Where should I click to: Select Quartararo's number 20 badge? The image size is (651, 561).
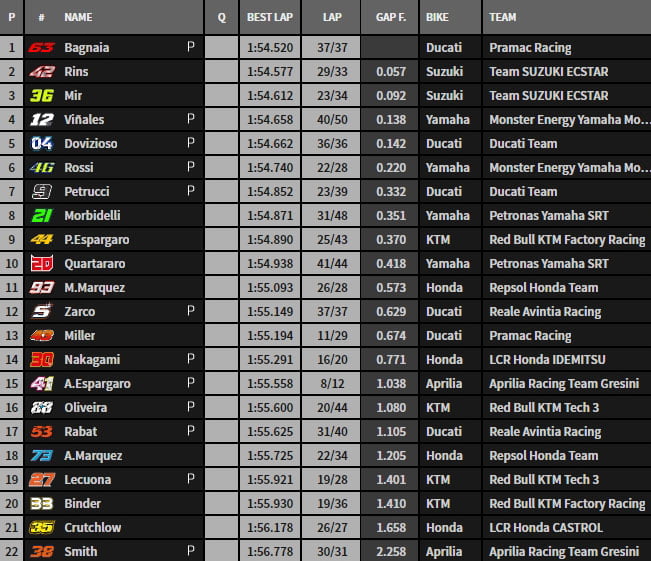[42, 264]
